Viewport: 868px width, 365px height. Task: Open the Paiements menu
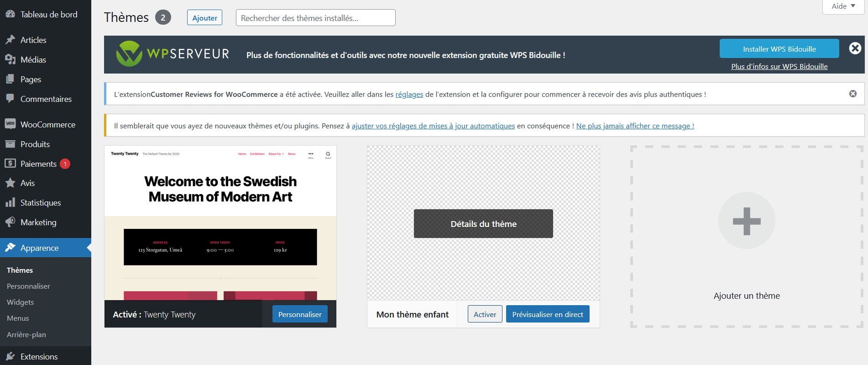[x=46, y=164]
